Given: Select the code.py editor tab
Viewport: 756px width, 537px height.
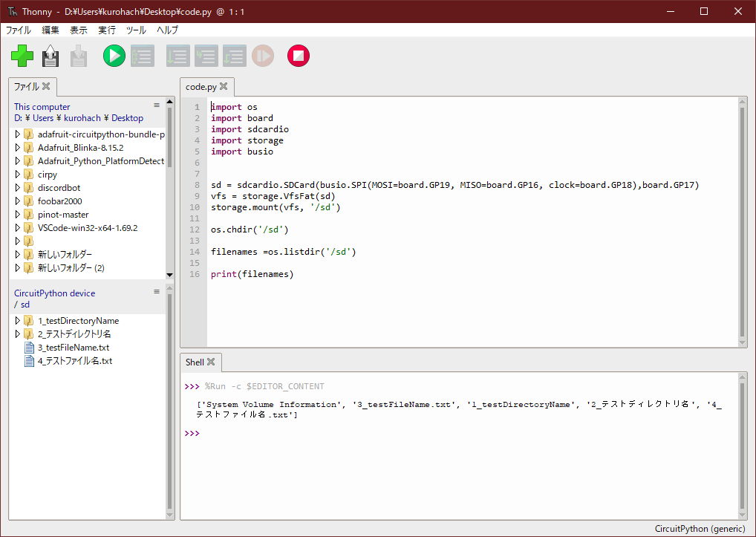Looking at the screenshot, I should click(x=201, y=87).
